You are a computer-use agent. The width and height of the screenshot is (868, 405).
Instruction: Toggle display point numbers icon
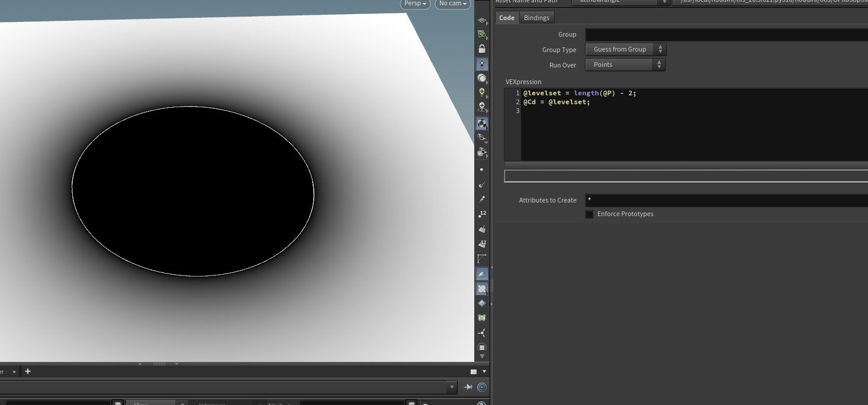482,214
